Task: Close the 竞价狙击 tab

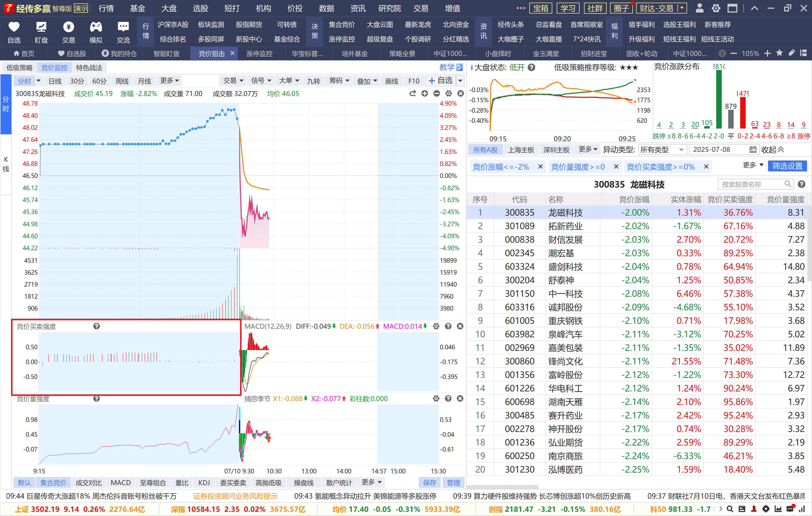Action: click(232, 53)
